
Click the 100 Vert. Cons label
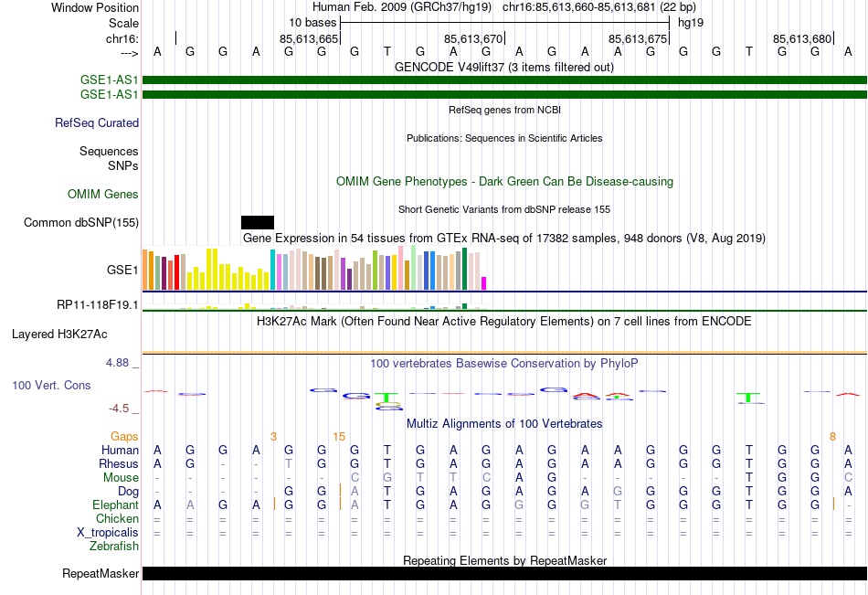pyautogui.click(x=51, y=385)
